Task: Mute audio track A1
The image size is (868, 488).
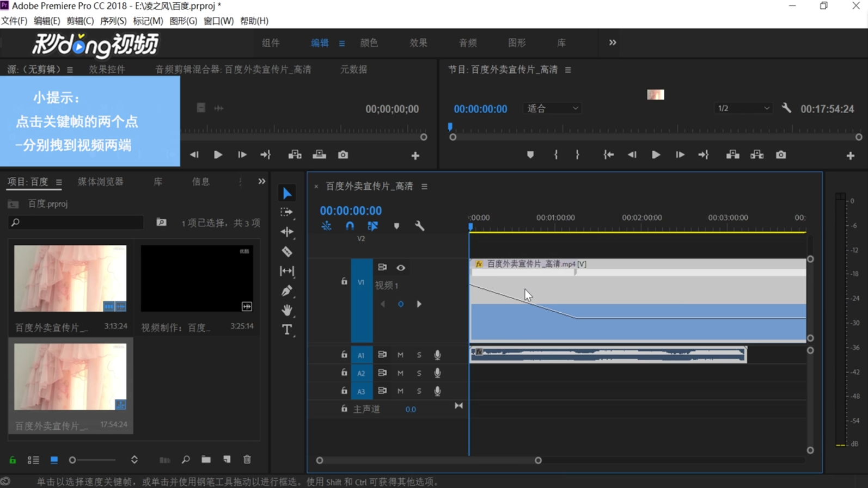Action: coord(400,355)
